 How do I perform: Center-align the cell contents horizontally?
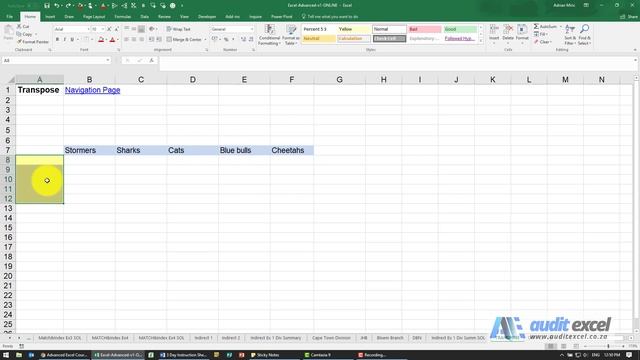(134, 40)
